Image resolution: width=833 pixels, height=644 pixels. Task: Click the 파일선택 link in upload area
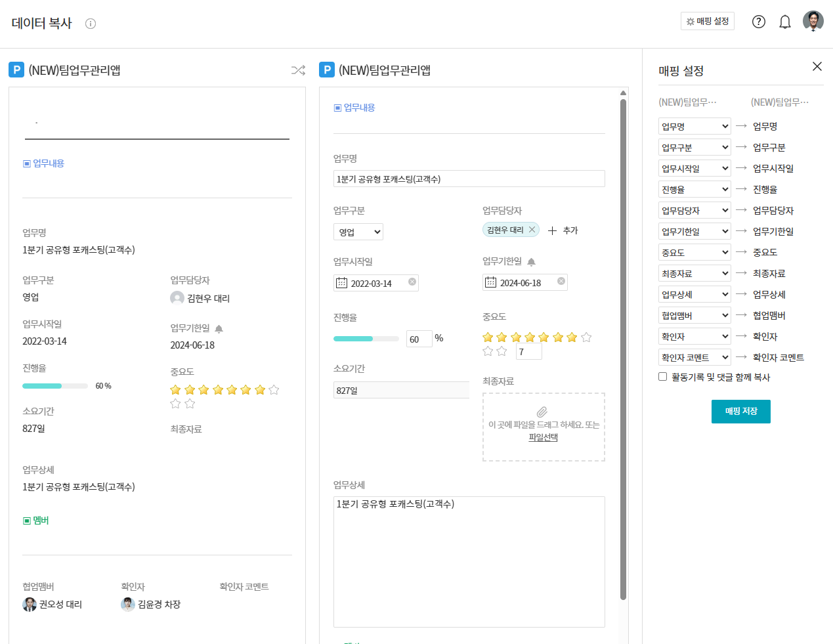543,437
